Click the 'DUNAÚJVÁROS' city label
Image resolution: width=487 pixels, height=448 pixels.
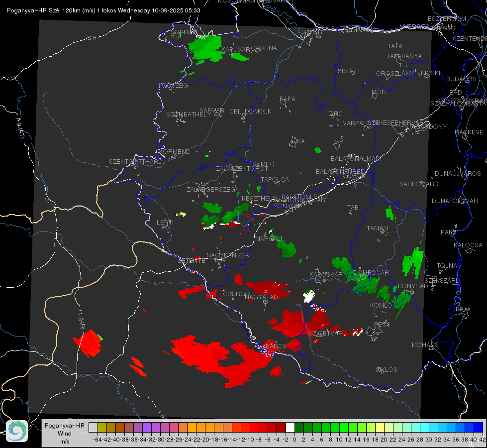[458, 174]
